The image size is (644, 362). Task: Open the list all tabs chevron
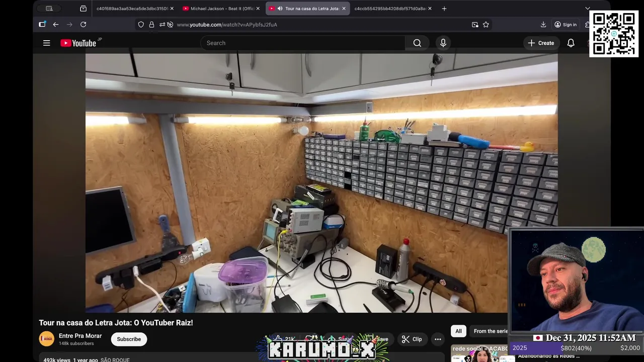coord(587,9)
